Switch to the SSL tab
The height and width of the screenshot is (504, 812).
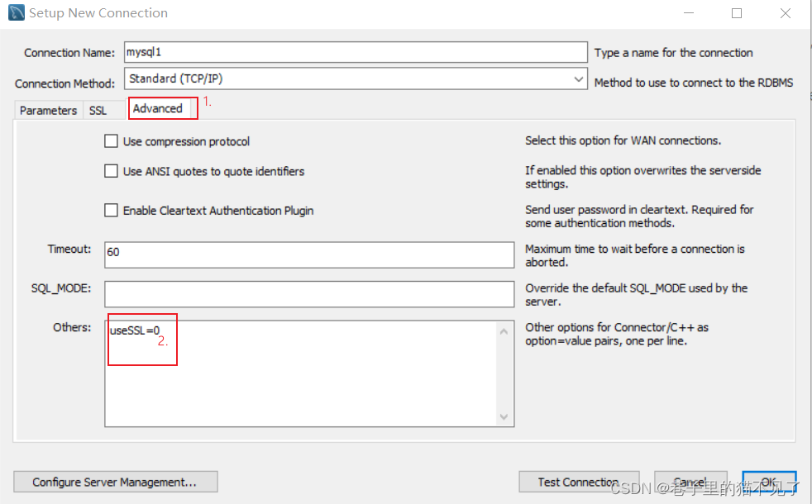tap(98, 110)
